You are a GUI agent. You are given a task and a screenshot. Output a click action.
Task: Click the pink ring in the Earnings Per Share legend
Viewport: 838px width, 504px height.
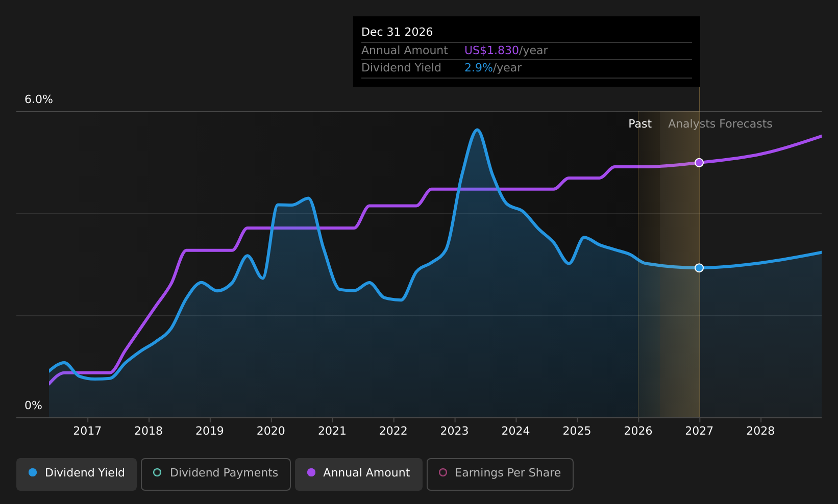pyautogui.click(x=443, y=472)
